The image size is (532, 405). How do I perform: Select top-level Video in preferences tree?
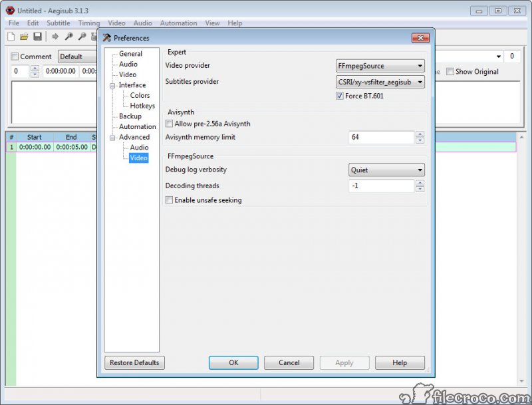click(128, 74)
